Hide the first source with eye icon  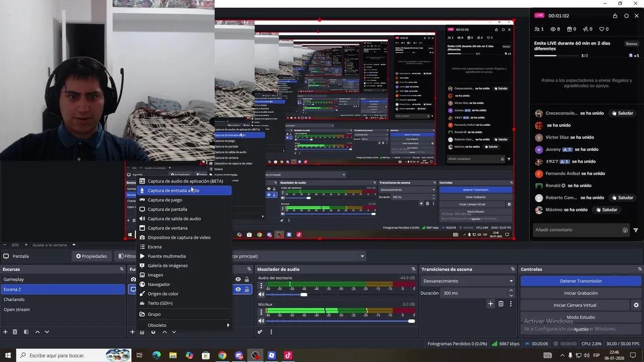tap(238, 280)
